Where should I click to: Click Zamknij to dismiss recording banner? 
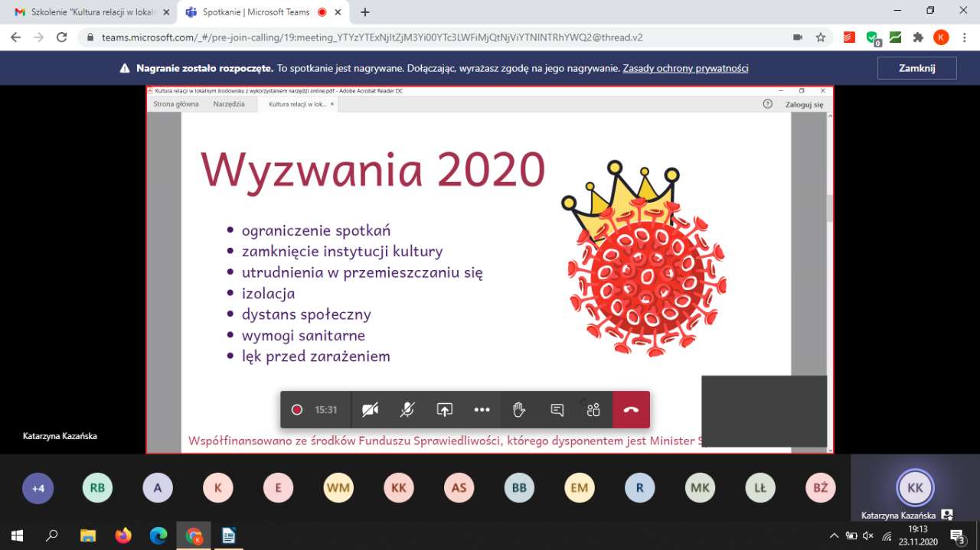click(916, 68)
